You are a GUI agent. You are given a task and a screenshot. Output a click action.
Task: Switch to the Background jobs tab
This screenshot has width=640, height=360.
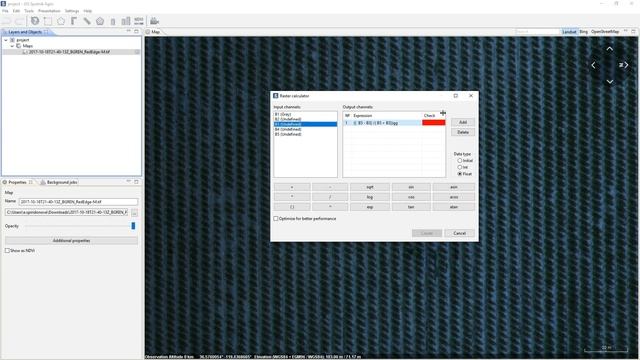click(x=59, y=182)
